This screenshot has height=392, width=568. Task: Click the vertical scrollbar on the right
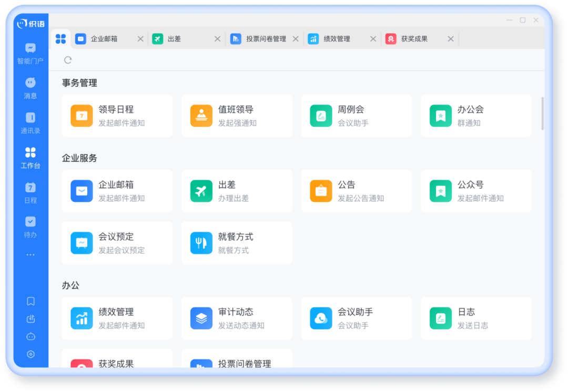tap(543, 113)
